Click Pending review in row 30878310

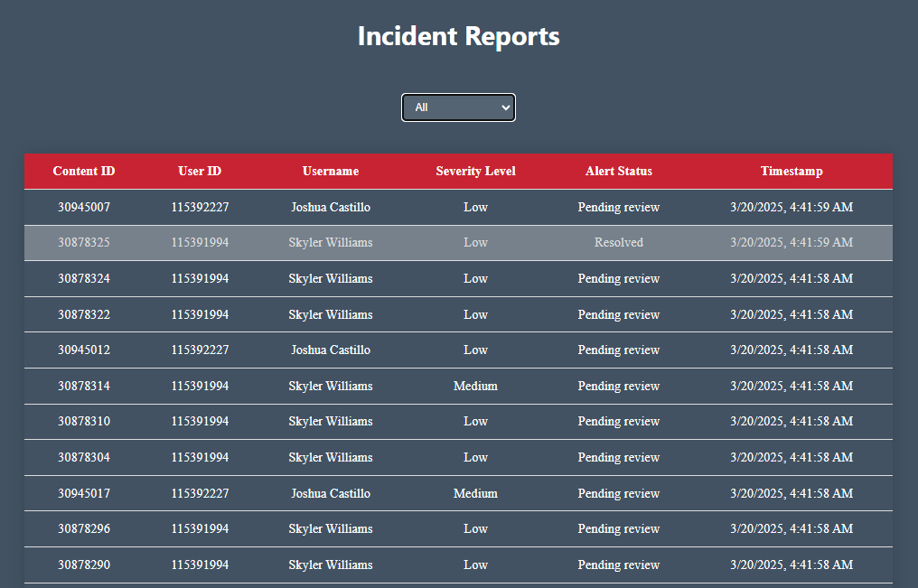[619, 421]
